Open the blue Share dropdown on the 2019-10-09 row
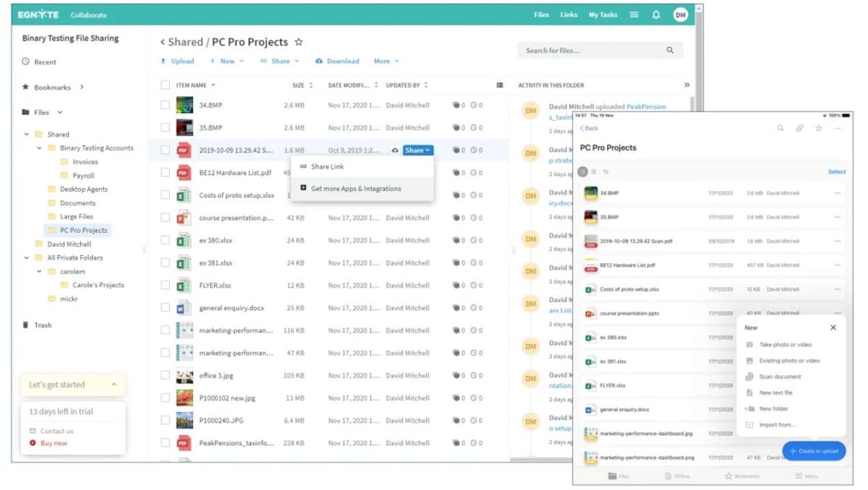The height and width of the screenshot is (490, 868). pyautogui.click(x=418, y=150)
